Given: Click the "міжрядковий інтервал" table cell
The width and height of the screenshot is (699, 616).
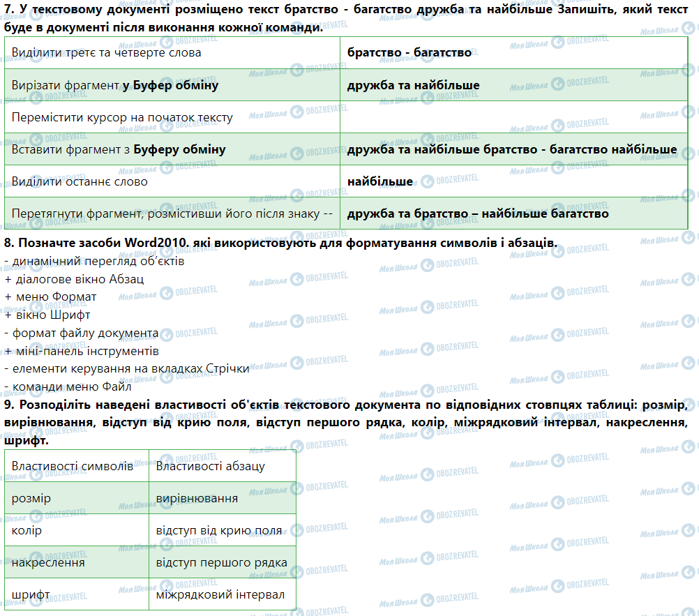Looking at the screenshot, I should 220,594.
